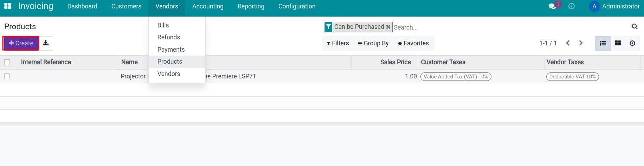The image size is (644, 166).
Task: Switch to list view
Action: [603, 43]
